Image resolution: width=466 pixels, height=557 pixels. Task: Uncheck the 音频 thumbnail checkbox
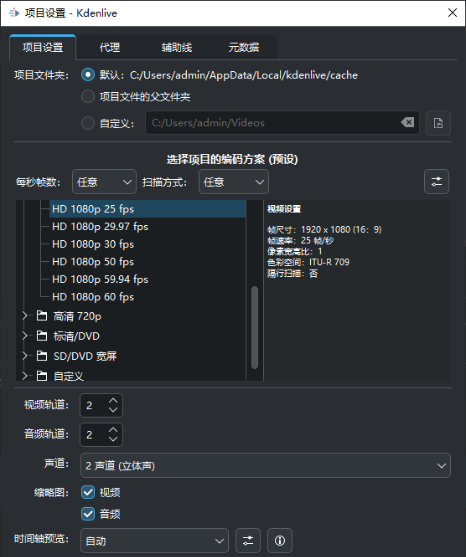pyautogui.click(x=88, y=514)
